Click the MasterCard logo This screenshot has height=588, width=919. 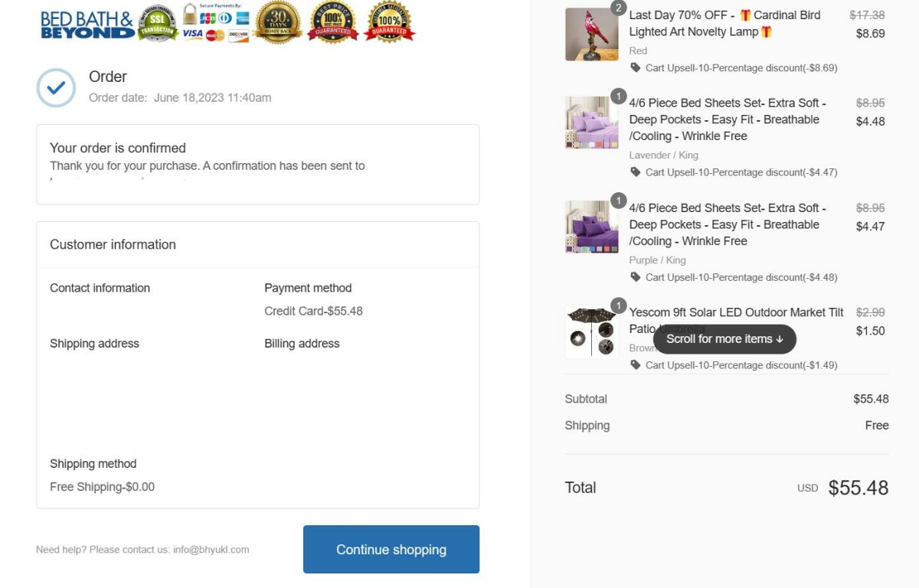(215, 35)
